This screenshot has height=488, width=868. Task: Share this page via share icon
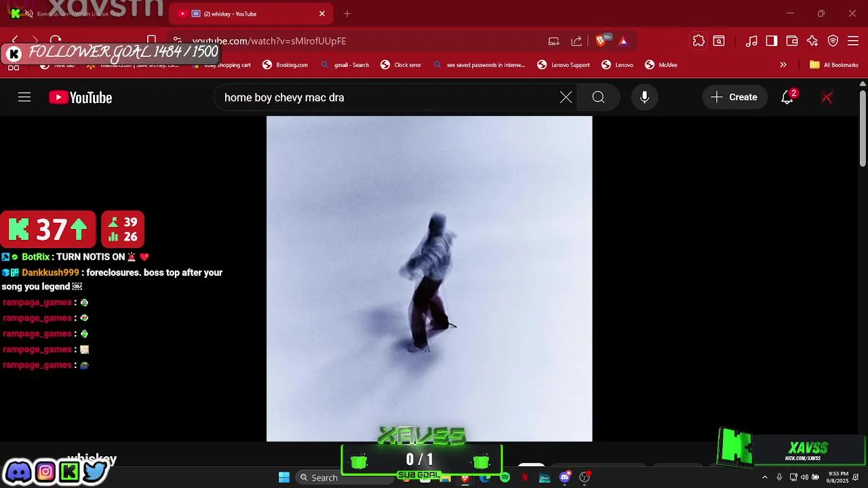(576, 41)
